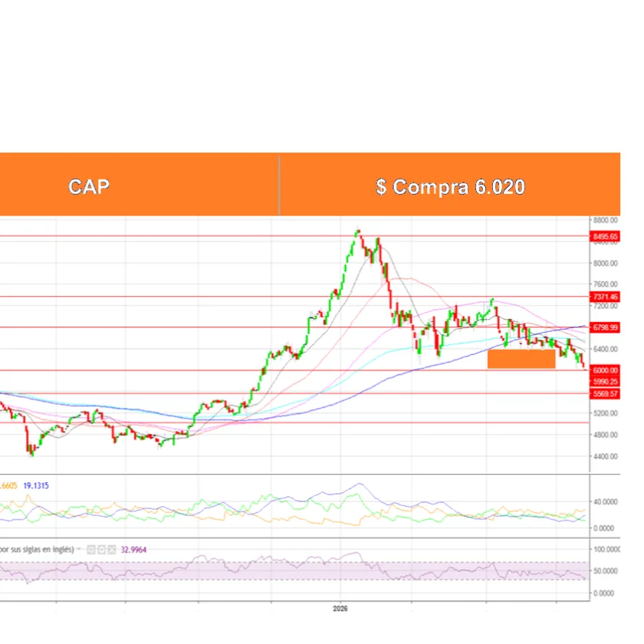The width and height of the screenshot is (644, 644).
Task: Select the RSI label ending 'siglas en inglés)'
Action: 37,550
